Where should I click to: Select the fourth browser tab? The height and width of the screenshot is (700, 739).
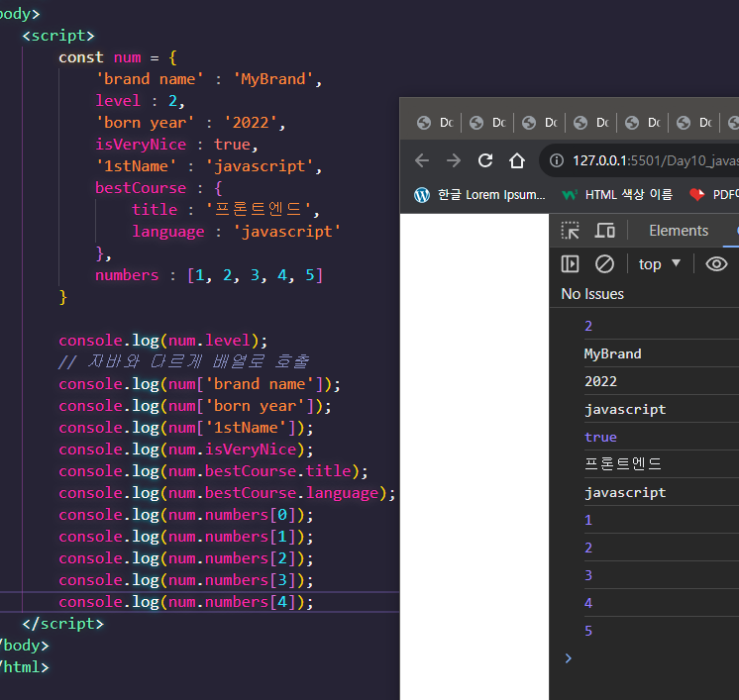pos(591,123)
